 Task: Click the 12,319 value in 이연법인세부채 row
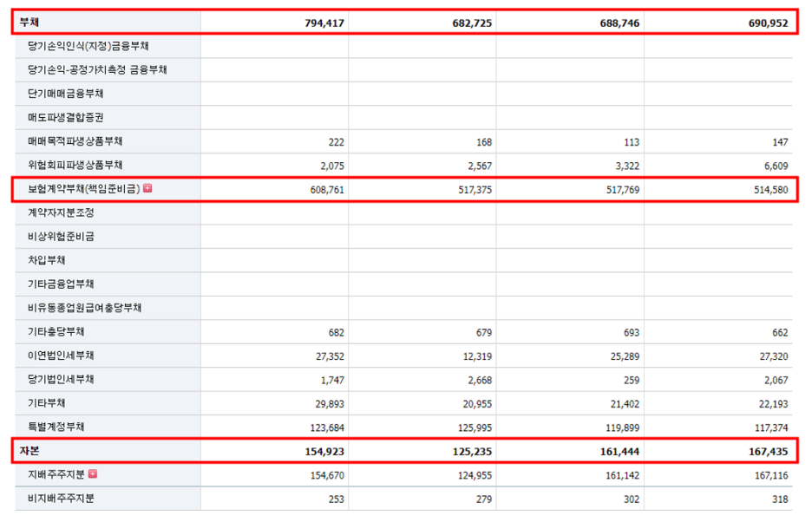pos(477,356)
